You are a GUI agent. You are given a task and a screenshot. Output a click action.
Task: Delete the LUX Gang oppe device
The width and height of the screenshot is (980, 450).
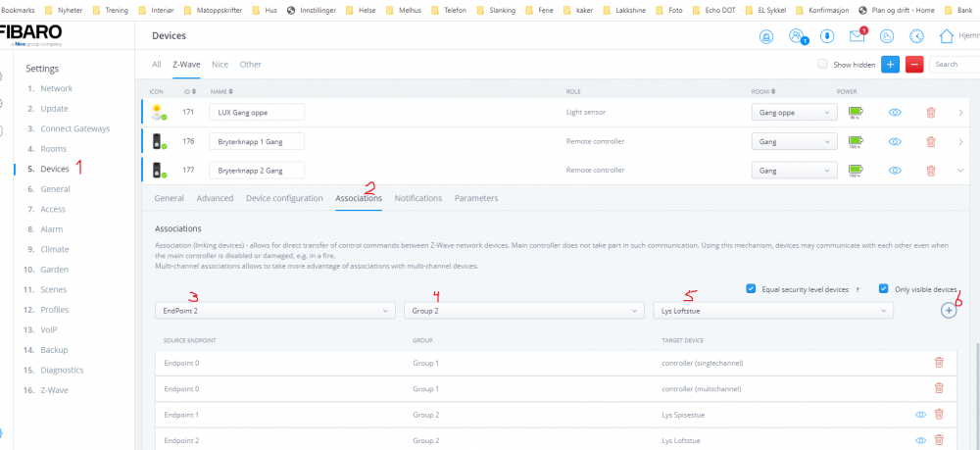click(930, 113)
